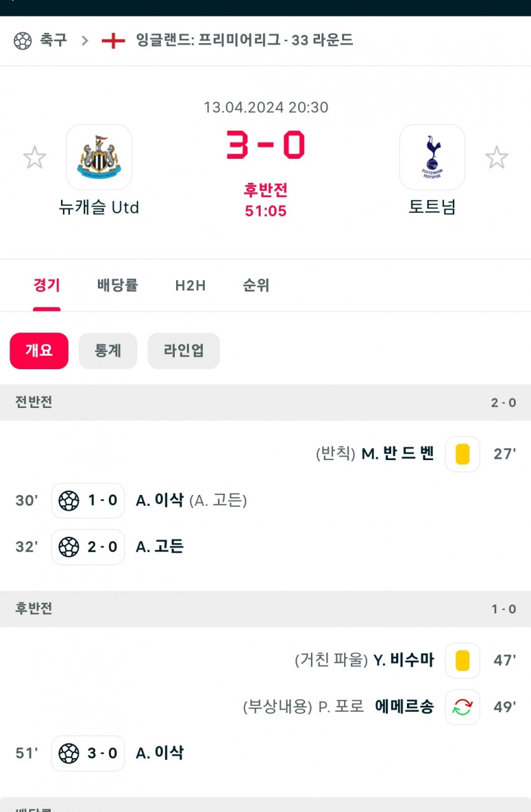Tap the 1 - 0 goal ball icon
The height and width of the screenshot is (812, 531).
pyautogui.click(x=69, y=501)
